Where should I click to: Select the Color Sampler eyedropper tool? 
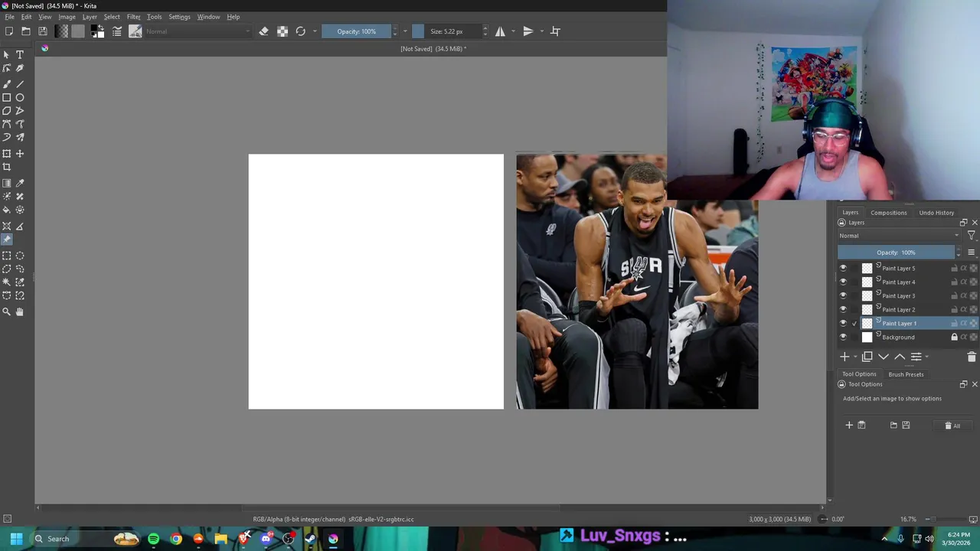pos(20,183)
